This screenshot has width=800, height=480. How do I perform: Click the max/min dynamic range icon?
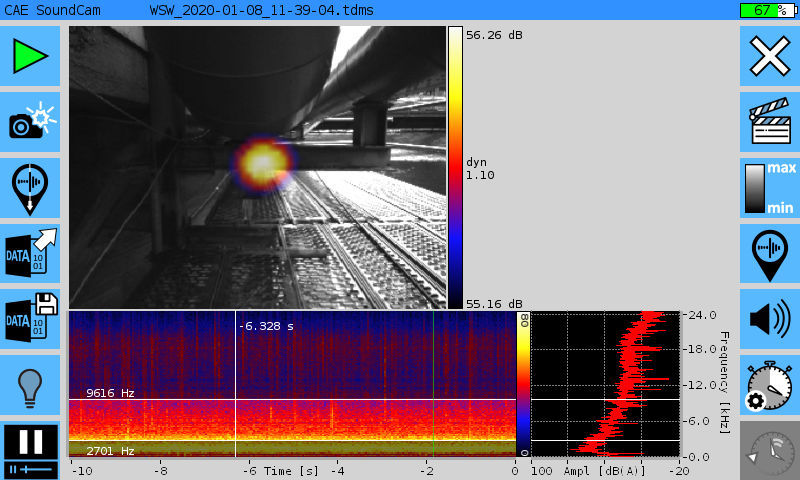click(x=770, y=187)
